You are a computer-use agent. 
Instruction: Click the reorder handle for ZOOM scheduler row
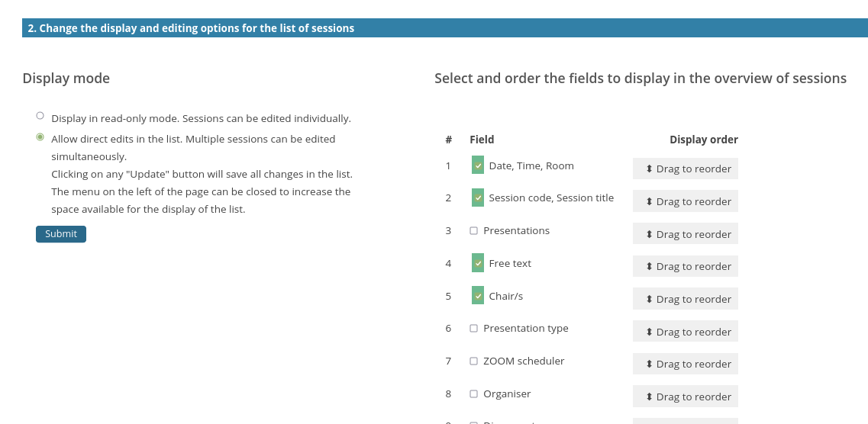coord(685,364)
